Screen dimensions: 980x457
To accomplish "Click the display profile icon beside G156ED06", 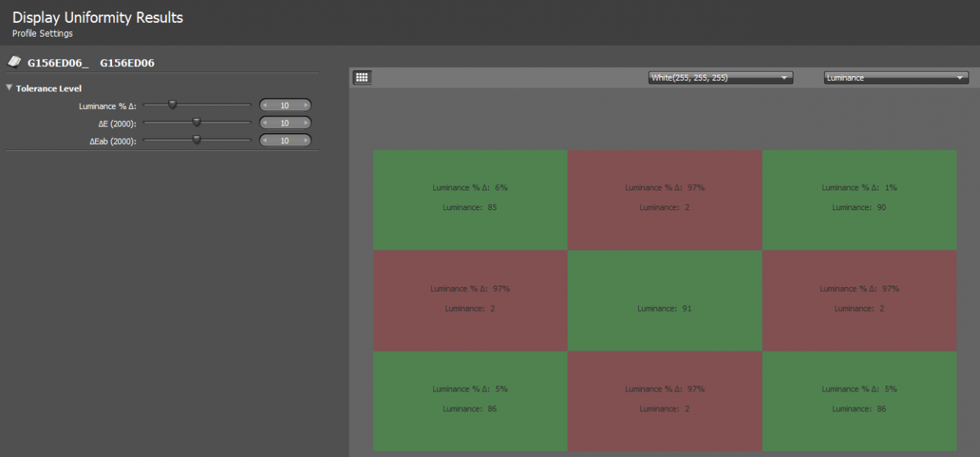I will tap(14, 62).
